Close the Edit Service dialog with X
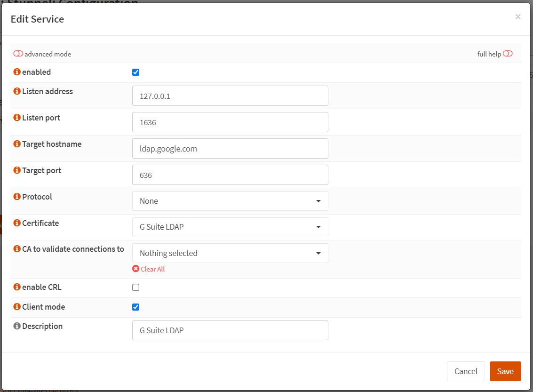533x392 pixels. pyautogui.click(x=517, y=16)
